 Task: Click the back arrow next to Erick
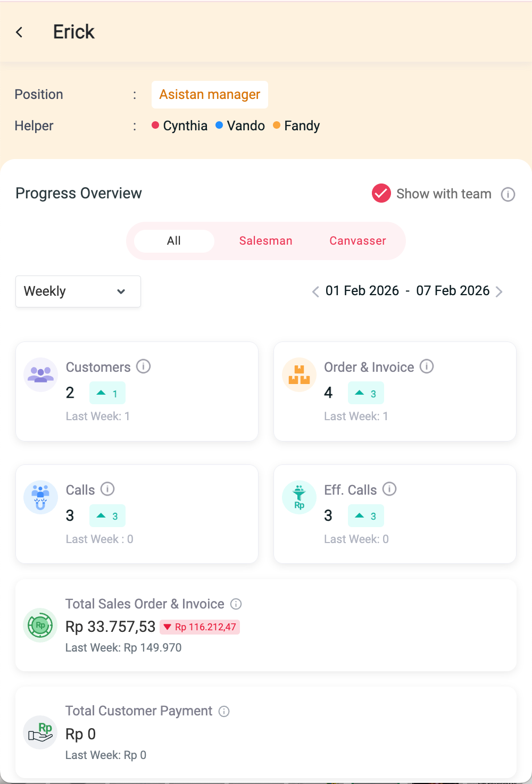point(19,32)
